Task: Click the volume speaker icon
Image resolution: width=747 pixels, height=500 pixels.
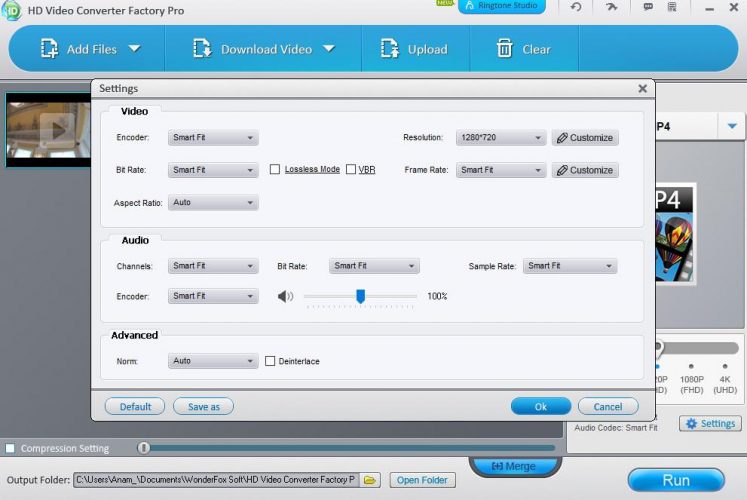Action: [x=285, y=296]
